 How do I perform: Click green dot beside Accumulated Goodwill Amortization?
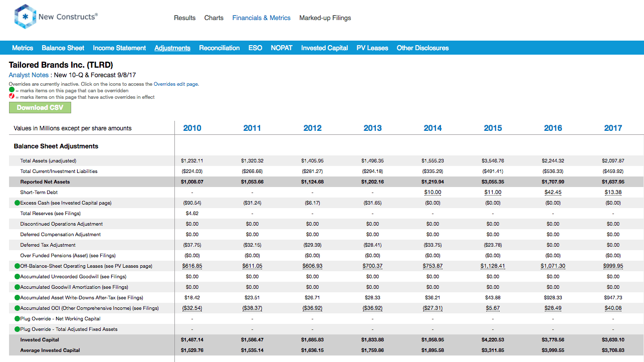(17, 287)
